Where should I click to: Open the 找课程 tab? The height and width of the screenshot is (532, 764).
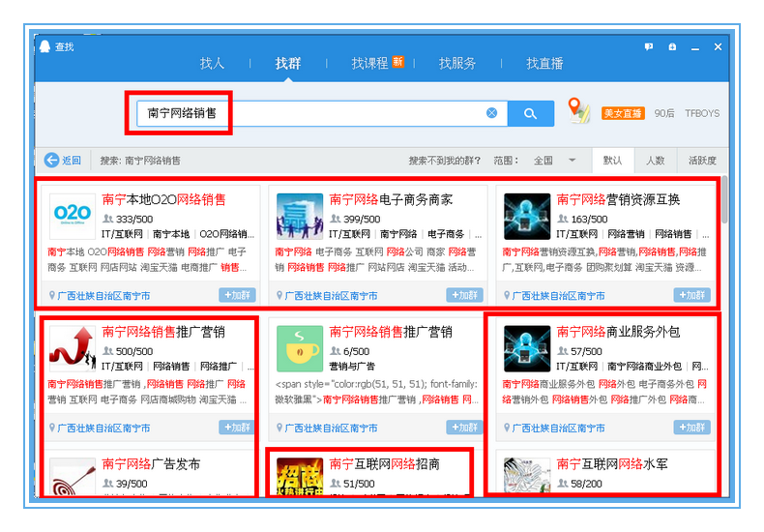[369, 63]
